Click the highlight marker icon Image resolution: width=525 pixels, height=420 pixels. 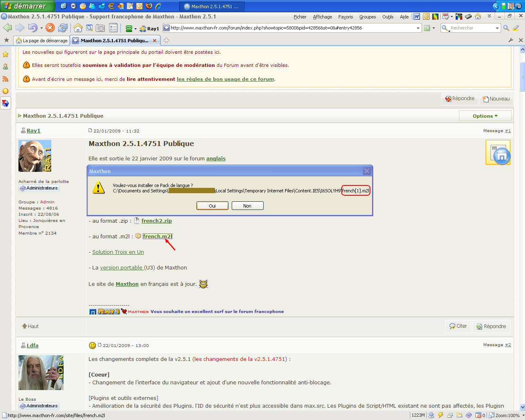pos(516,28)
